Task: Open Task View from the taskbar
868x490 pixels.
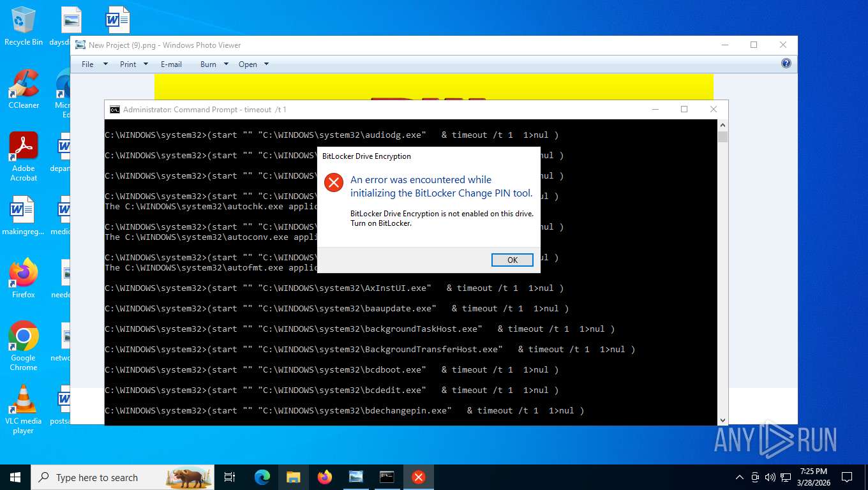Action: click(230, 477)
